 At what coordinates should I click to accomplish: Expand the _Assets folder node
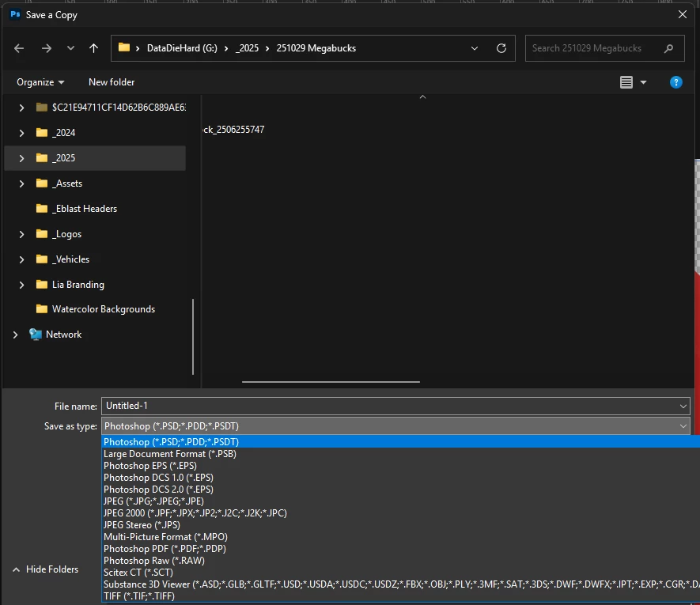tap(21, 183)
